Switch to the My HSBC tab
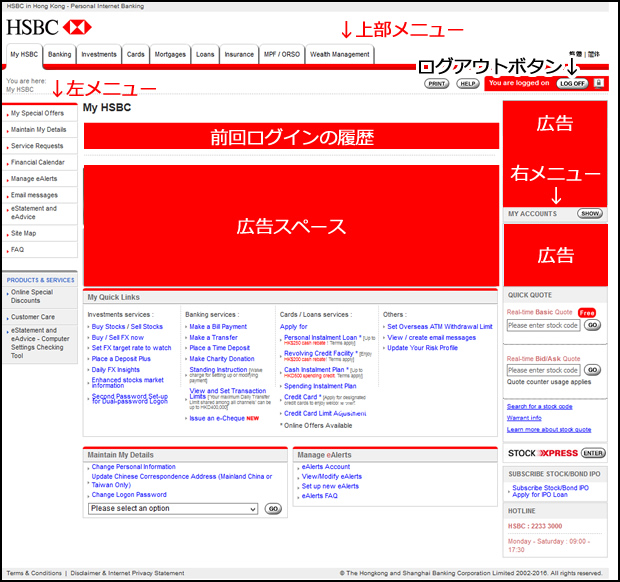 tap(24, 54)
